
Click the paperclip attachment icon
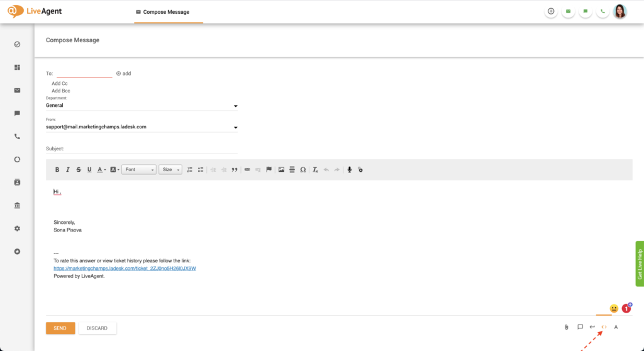point(566,327)
